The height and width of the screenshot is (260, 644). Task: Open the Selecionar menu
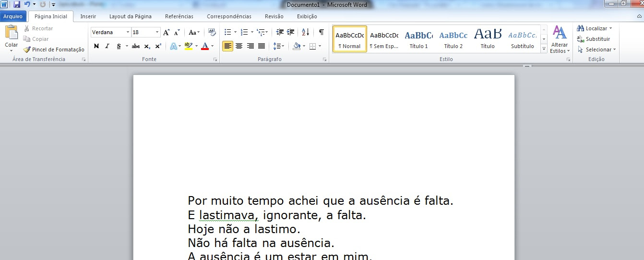pyautogui.click(x=596, y=50)
